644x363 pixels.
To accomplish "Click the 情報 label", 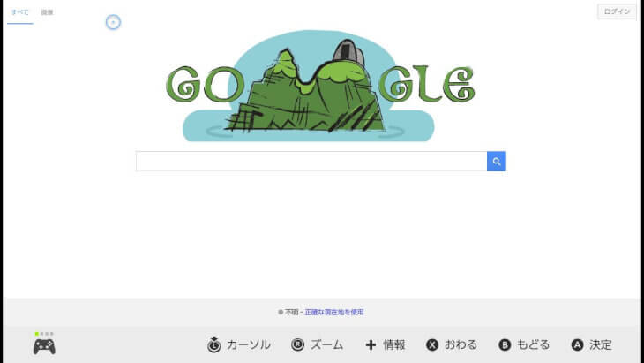I will pyautogui.click(x=393, y=344).
